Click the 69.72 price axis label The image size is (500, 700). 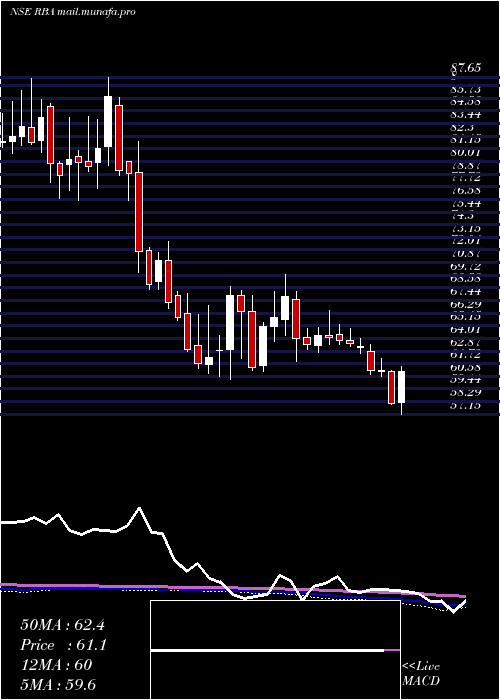pyautogui.click(x=466, y=267)
